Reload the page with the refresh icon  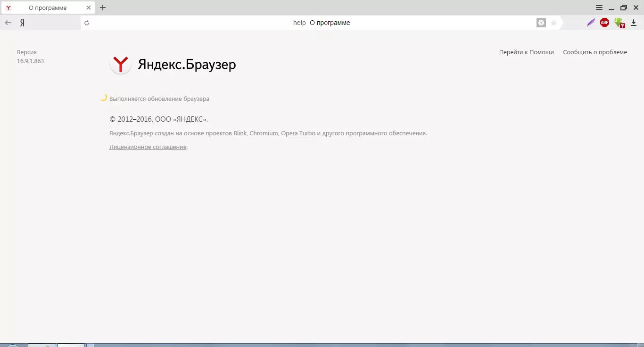(x=87, y=23)
